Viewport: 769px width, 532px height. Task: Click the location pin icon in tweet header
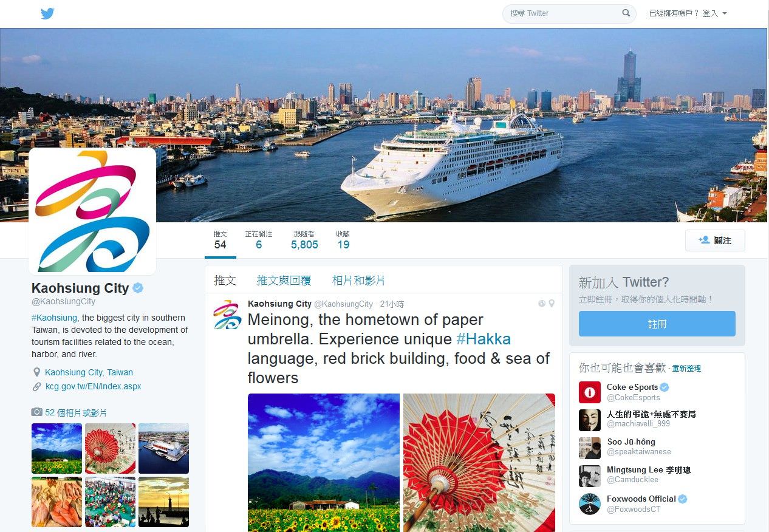tap(552, 304)
